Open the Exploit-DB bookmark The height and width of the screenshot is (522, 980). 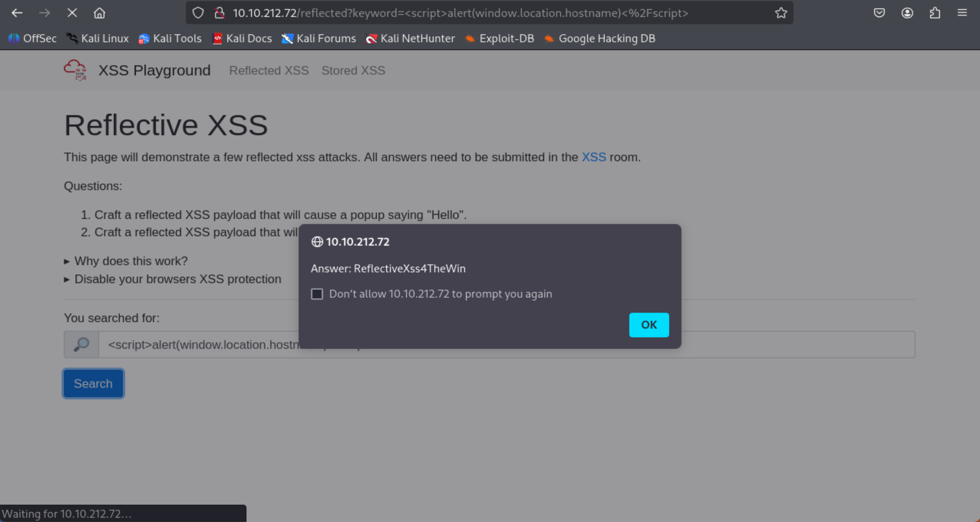coord(500,39)
